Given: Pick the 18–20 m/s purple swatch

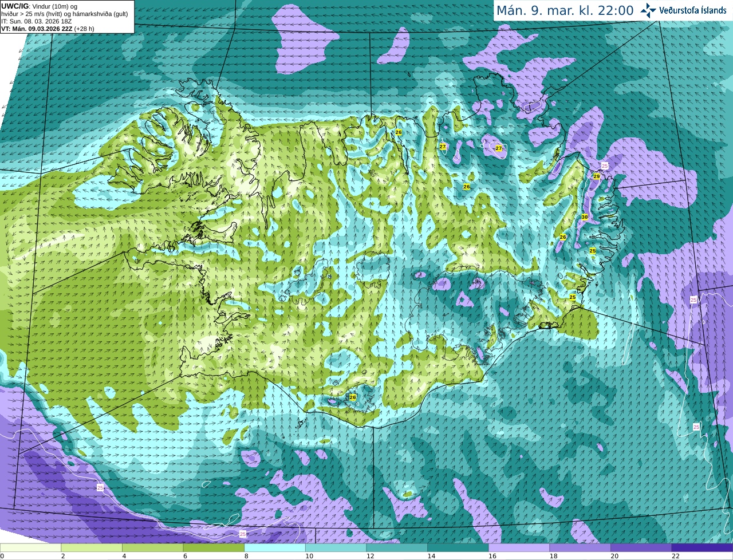Looking at the screenshot, I should [580, 547].
